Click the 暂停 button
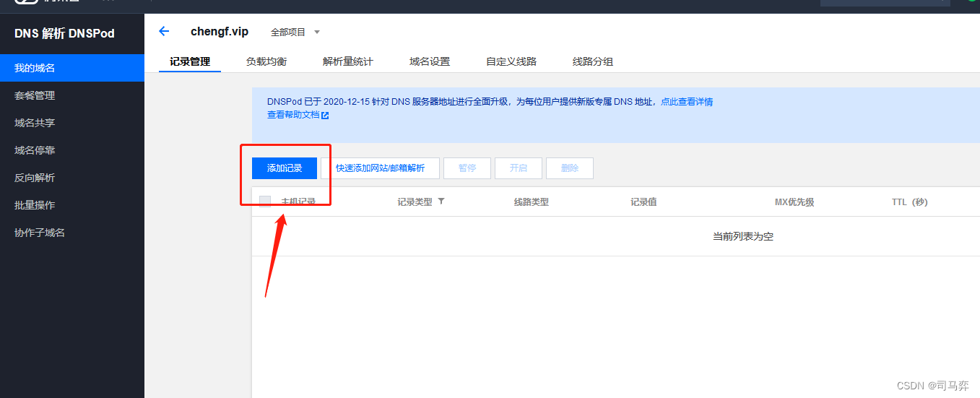Image resolution: width=980 pixels, height=398 pixels. click(467, 168)
